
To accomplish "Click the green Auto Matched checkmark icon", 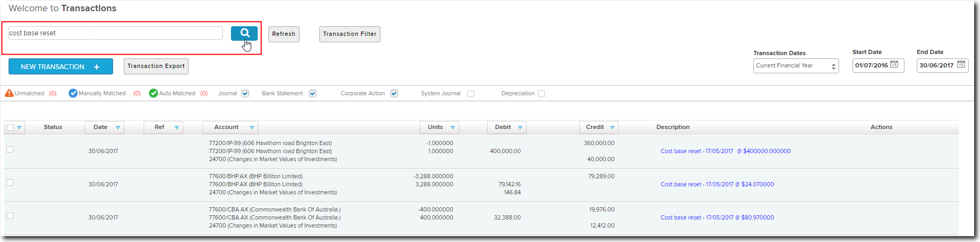I will click(x=153, y=93).
